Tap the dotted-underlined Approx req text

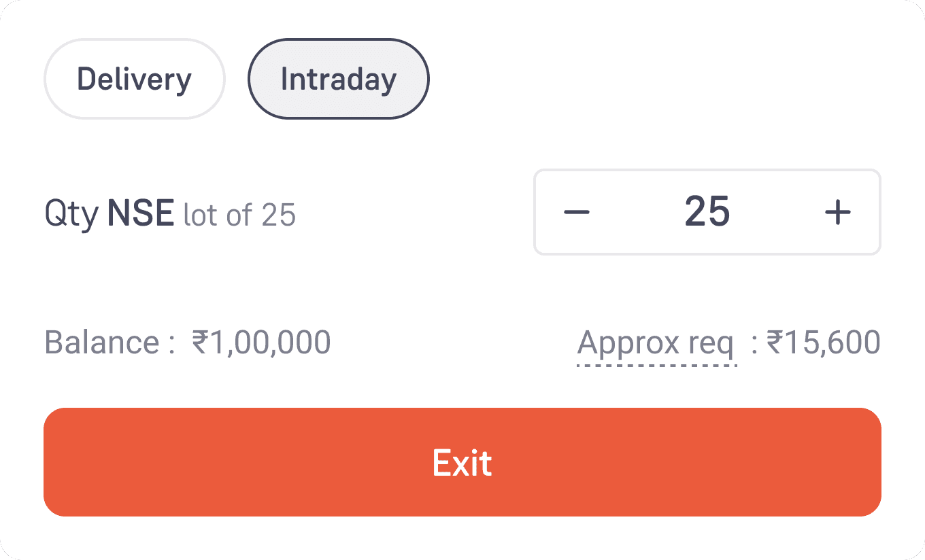point(656,343)
